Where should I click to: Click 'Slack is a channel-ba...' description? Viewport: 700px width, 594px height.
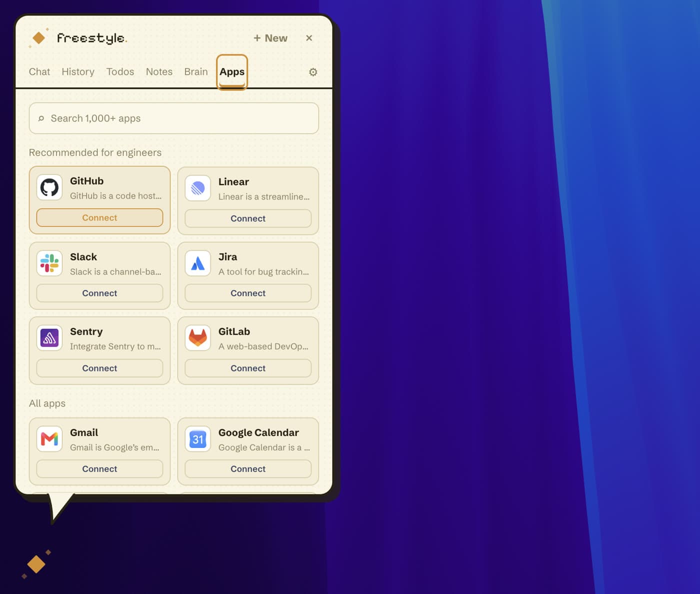(x=115, y=272)
